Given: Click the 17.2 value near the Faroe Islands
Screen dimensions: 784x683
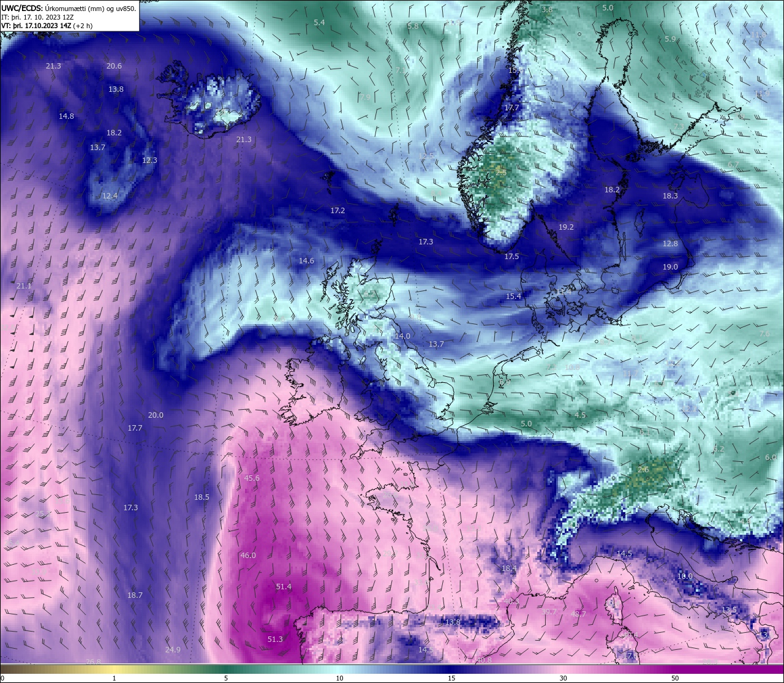Looking at the screenshot, I should coord(337,211).
